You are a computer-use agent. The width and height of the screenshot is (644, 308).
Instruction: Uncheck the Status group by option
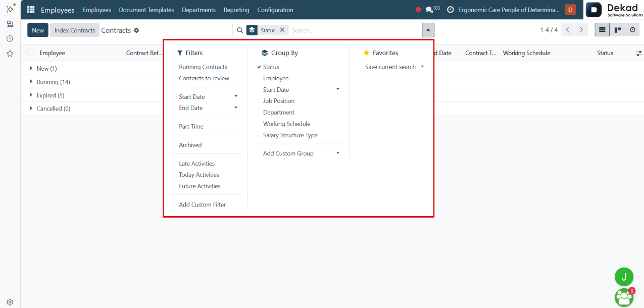click(271, 67)
